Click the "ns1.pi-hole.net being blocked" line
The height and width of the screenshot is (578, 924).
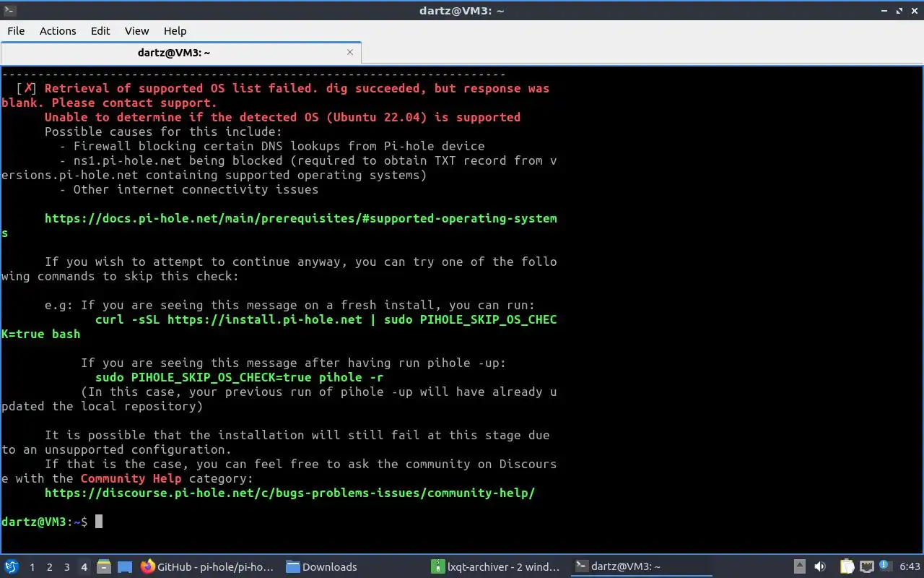[279, 168]
